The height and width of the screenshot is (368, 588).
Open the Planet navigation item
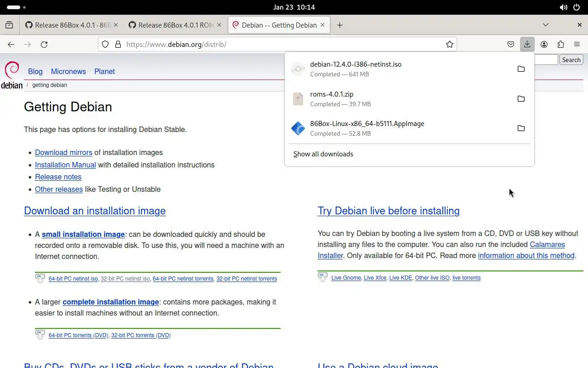click(105, 71)
